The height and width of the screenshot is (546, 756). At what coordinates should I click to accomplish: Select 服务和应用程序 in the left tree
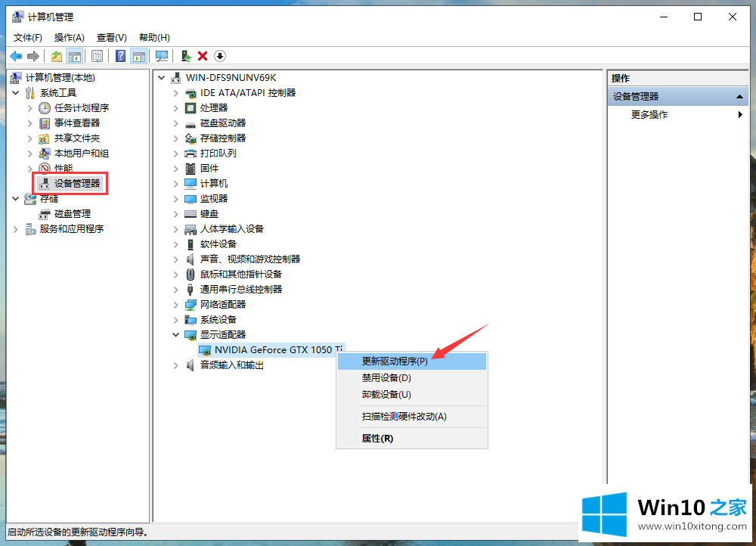72,228
